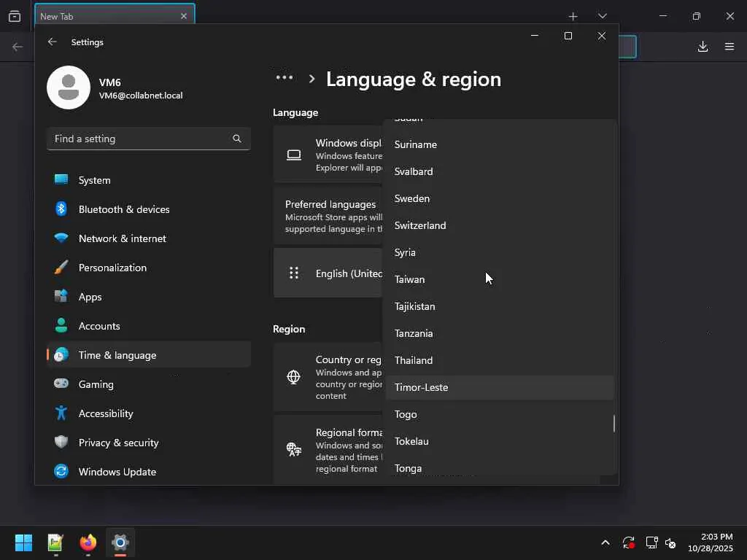Open Notepad++ from the taskbar
Image resolution: width=747 pixels, height=560 pixels.
tap(55, 542)
